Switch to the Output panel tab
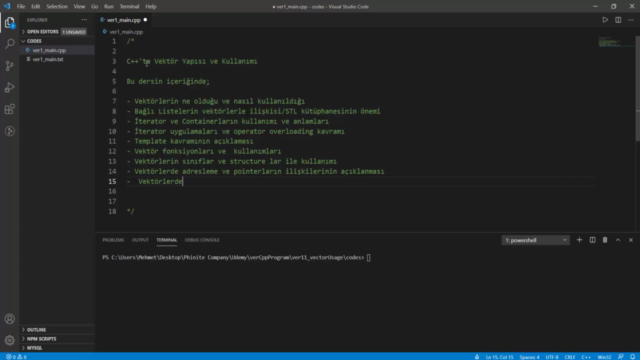Screen dimensions: 640x360 point(140,240)
